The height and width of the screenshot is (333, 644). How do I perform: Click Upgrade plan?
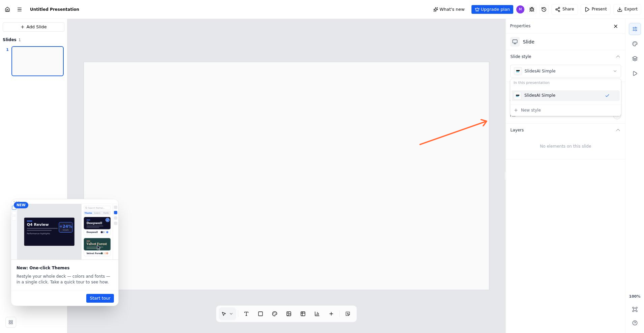[x=492, y=9]
